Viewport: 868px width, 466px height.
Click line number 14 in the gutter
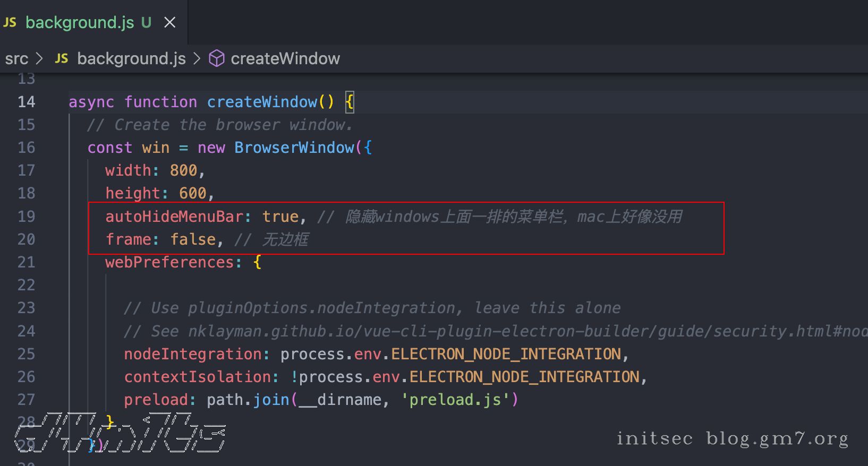(26, 102)
